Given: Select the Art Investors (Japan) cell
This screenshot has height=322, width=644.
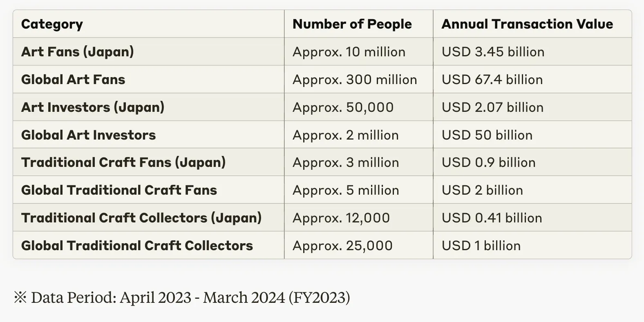Looking at the screenshot, I should coord(93,107).
